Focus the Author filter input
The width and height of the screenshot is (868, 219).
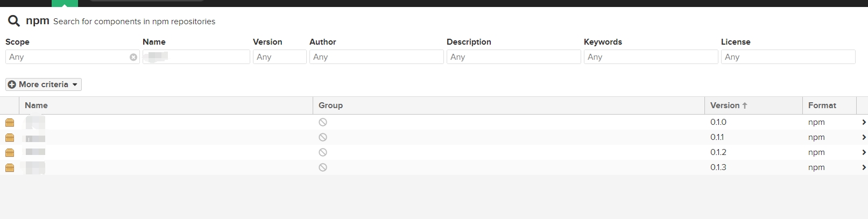pyautogui.click(x=376, y=57)
